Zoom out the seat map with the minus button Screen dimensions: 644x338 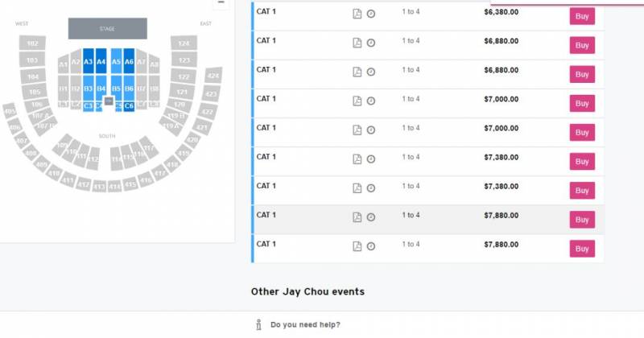point(221,2)
